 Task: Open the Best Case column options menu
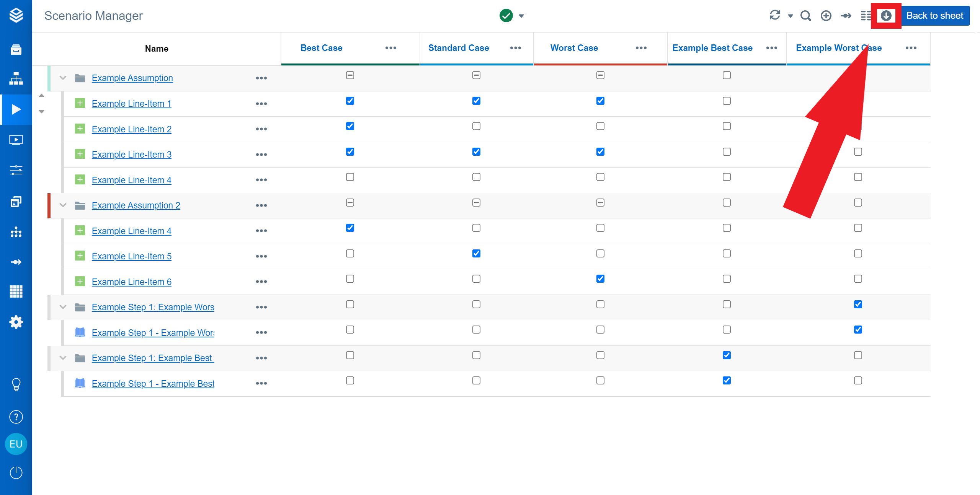point(390,48)
